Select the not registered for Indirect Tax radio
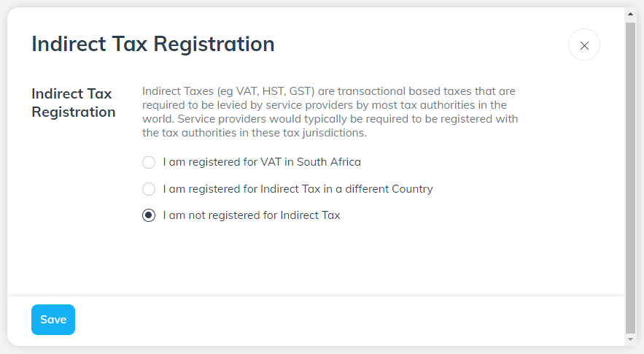The image size is (644, 354). tap(149, 215)
